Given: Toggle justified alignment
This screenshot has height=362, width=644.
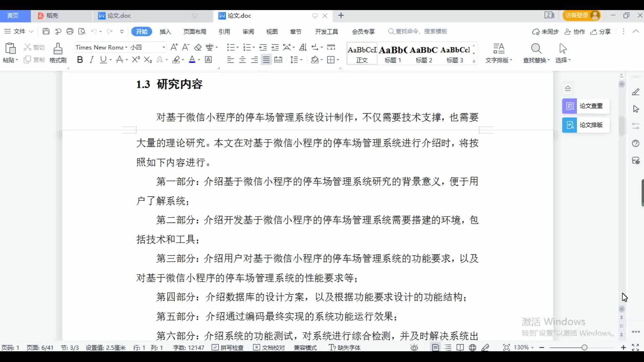Looking at the screenshot, I should [266, 60].
